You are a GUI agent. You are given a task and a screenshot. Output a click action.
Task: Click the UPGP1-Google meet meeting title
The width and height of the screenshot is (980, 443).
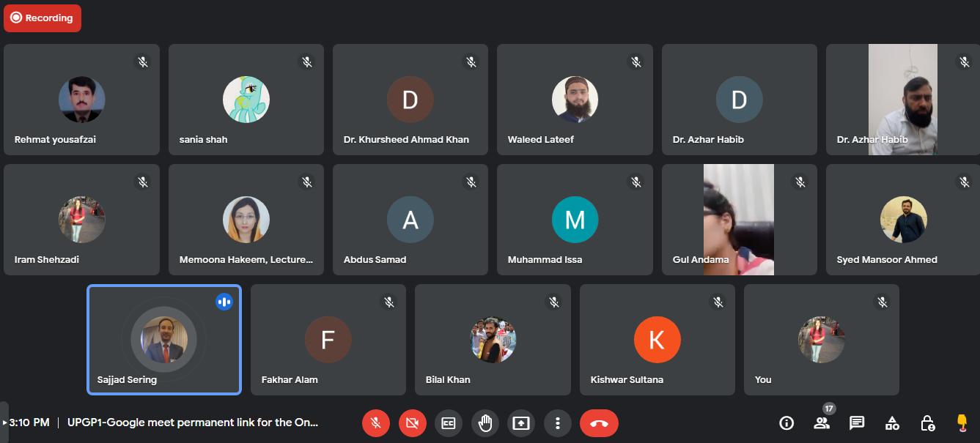click(193, 422)
